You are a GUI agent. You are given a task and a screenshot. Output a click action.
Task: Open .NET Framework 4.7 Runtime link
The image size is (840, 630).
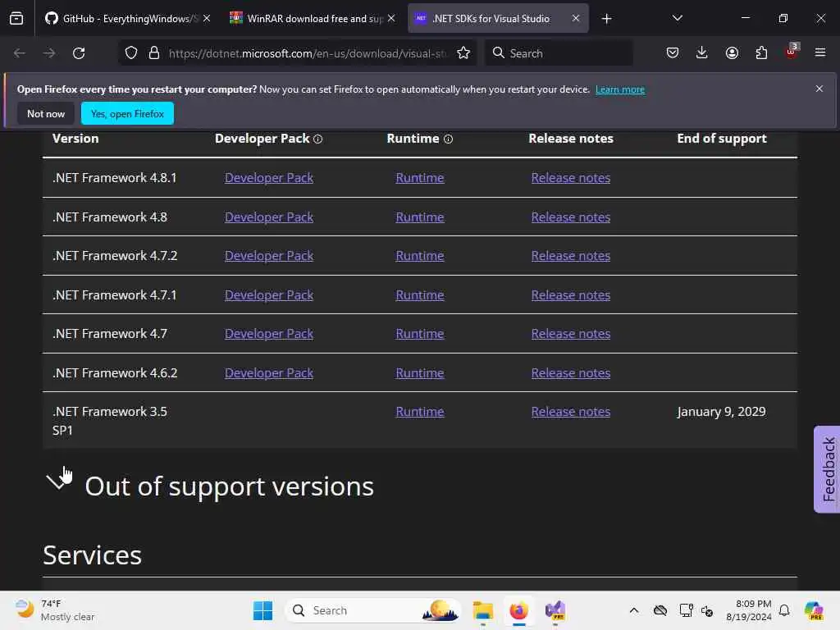point(420,334)
